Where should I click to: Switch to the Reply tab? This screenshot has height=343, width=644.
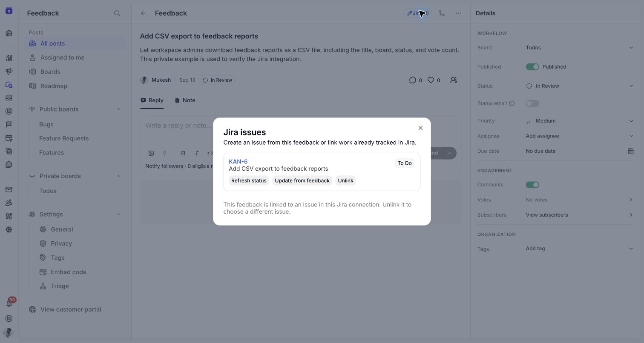152,100
